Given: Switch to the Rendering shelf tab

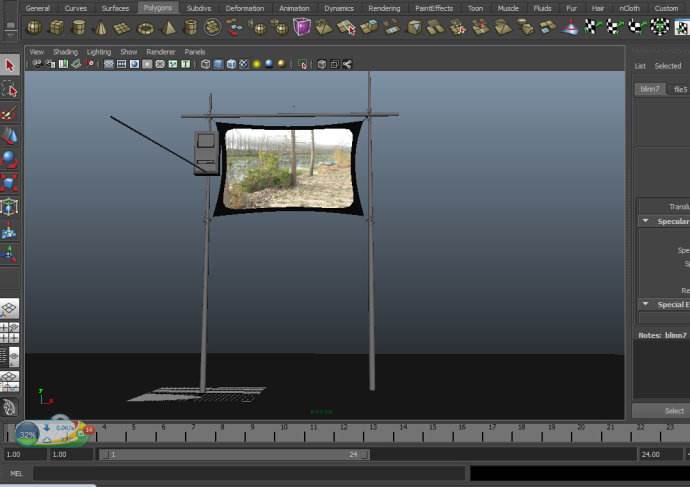Looking at the screenshot, I should click(384, 8).
